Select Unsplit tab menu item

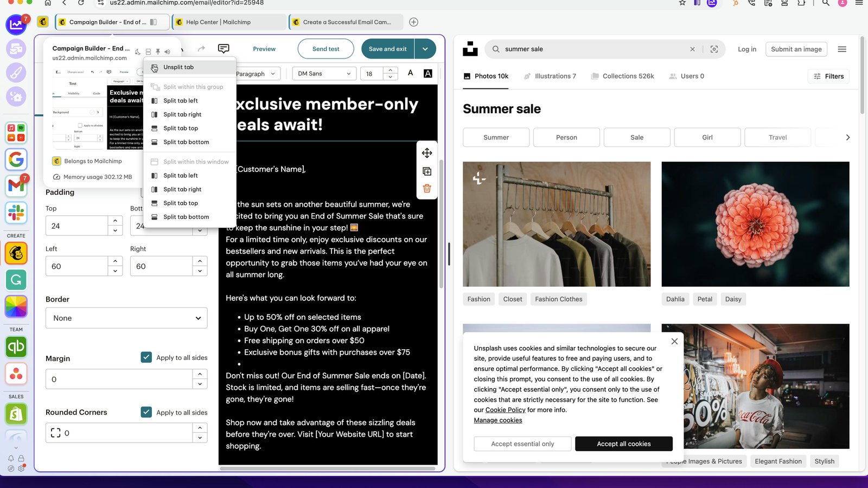click(190, 67)
